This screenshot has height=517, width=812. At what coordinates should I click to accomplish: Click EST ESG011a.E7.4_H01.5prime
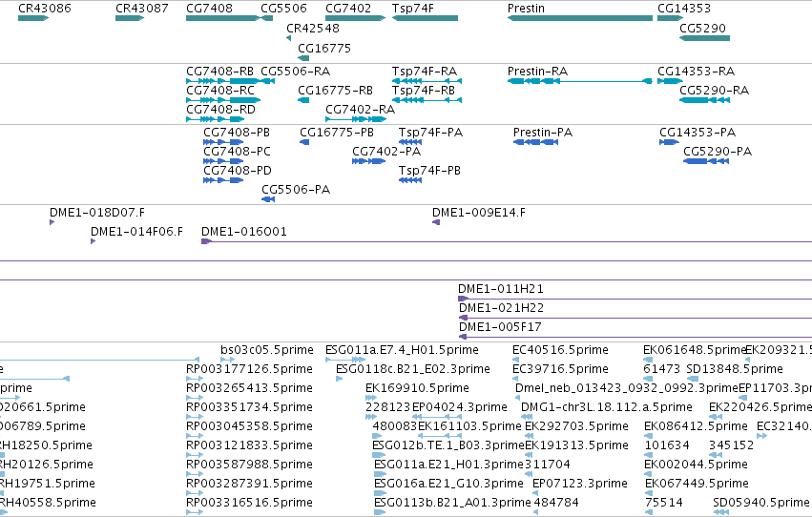345,360
